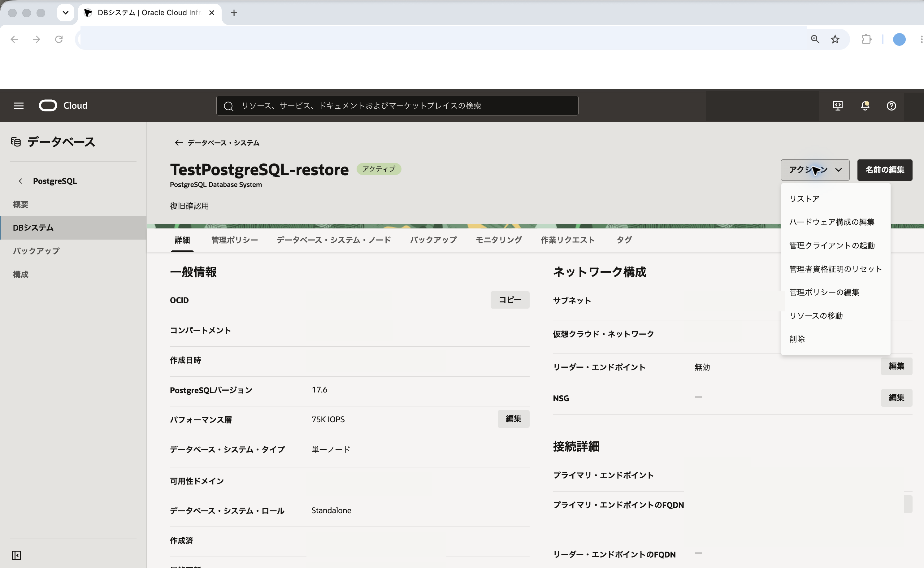924x568 pixels.
Task: Open the バックアップ tab
Action: click(x=433, y=240)
